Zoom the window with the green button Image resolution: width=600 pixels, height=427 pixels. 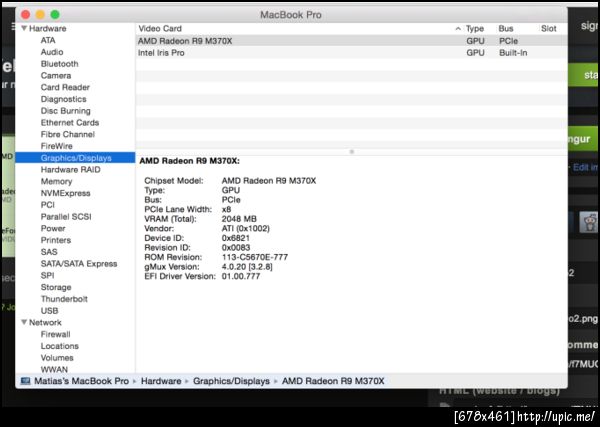(55, 15)
